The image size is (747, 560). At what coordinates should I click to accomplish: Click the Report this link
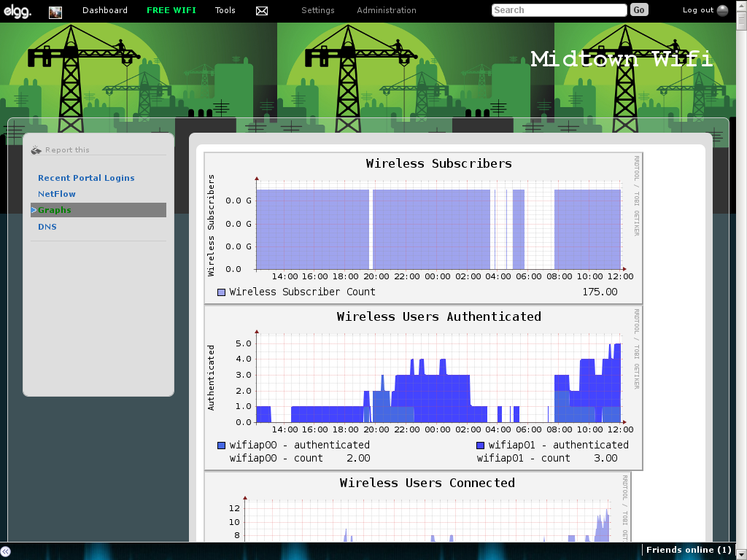(x=67, y=150)
